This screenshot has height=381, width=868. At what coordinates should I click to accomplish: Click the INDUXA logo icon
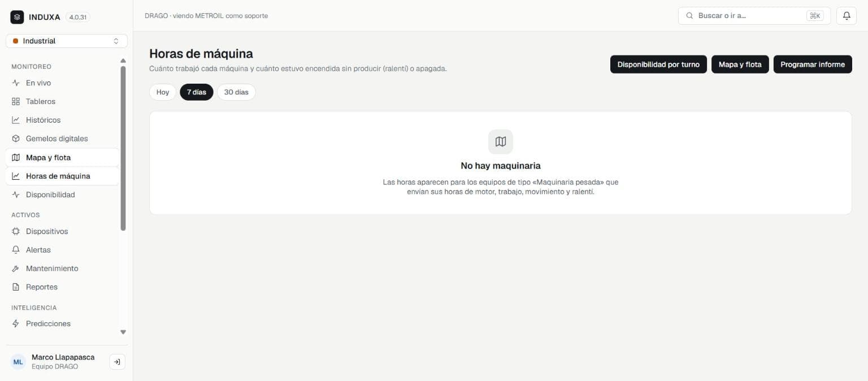(x=17, y=17)
